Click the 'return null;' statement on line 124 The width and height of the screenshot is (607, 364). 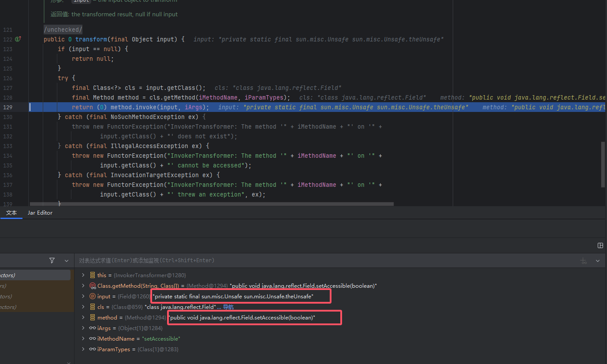point(93,59)
